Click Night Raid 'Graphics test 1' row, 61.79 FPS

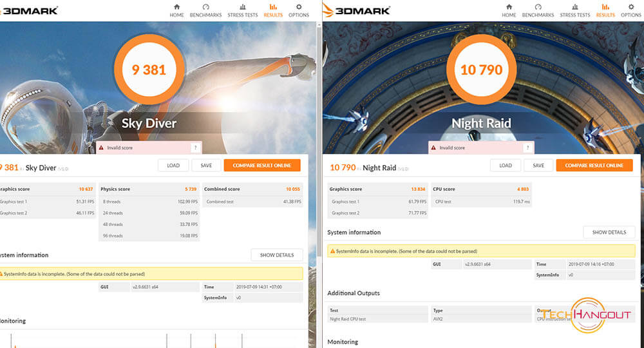point(378,202)
